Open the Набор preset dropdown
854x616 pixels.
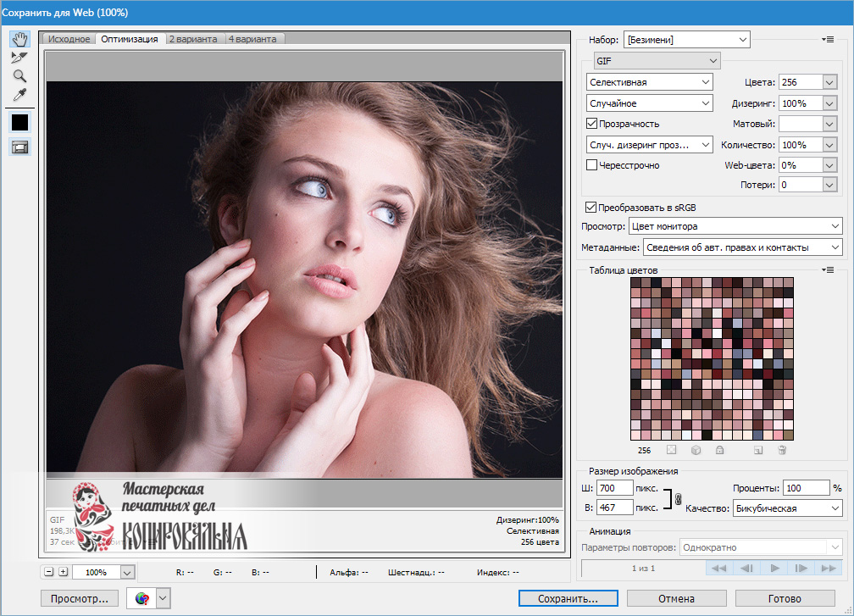(686, 39)
